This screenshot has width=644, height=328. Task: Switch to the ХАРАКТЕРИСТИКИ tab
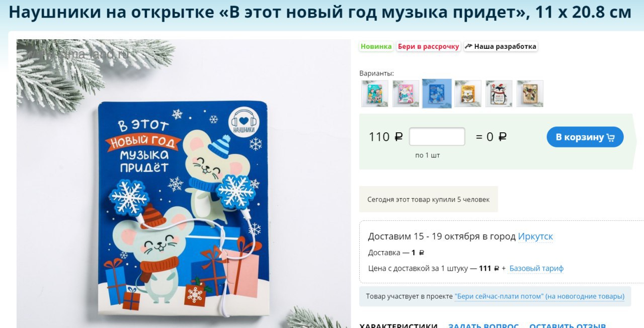[x=398, y=325]
